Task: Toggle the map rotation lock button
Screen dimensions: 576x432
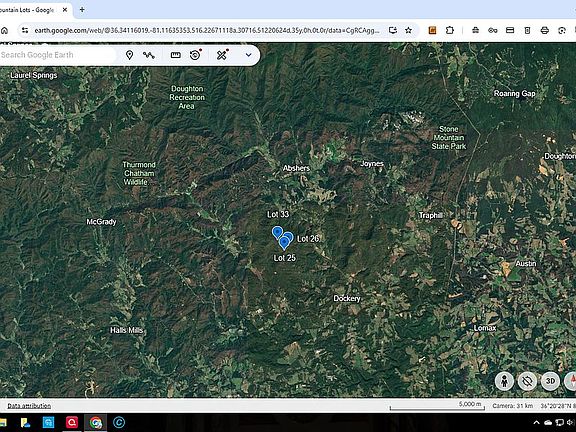Action: [527, 381]
